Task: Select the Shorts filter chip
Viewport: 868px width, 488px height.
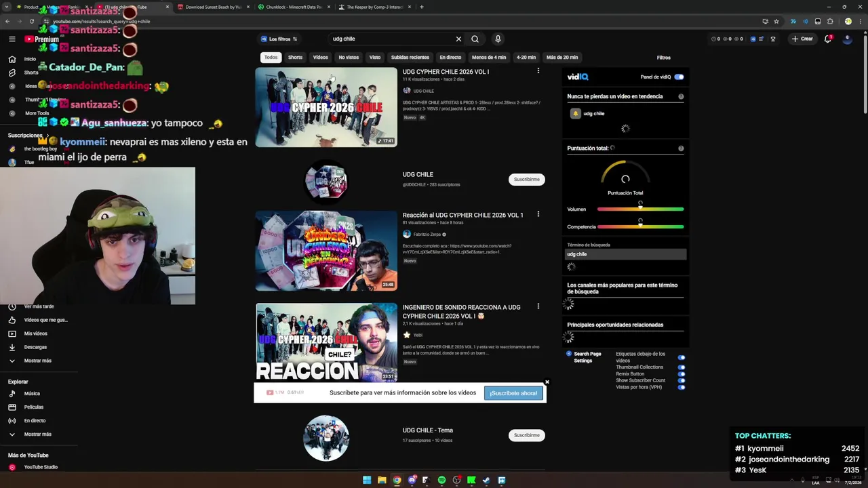Action: point(295,58)
